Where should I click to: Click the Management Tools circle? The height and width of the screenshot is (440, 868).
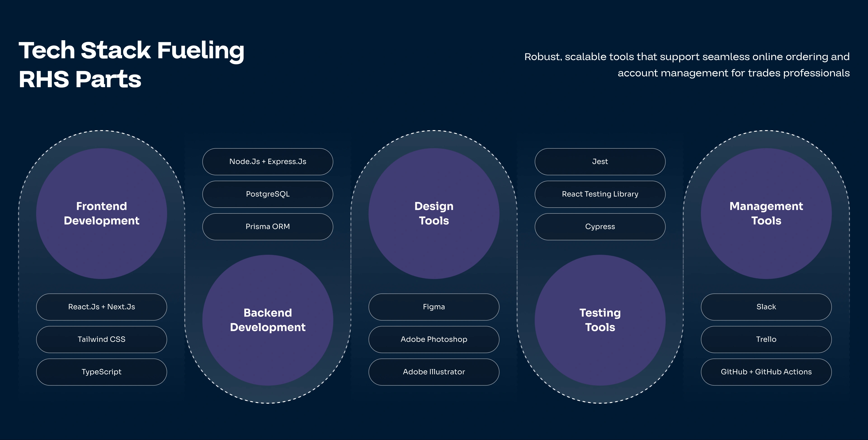pyautogui.click(x=766, y=213)
